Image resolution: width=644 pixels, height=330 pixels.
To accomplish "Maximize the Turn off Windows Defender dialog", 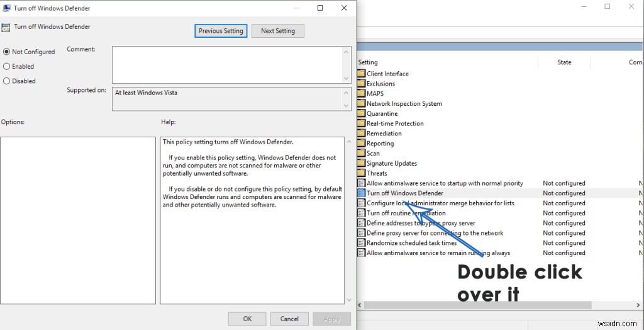I will click(320, 8).
